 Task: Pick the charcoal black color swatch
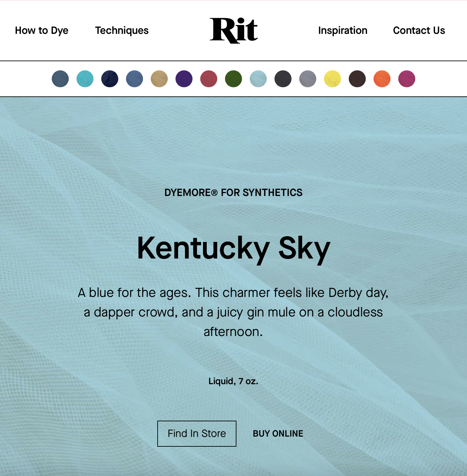click(283, 79)
